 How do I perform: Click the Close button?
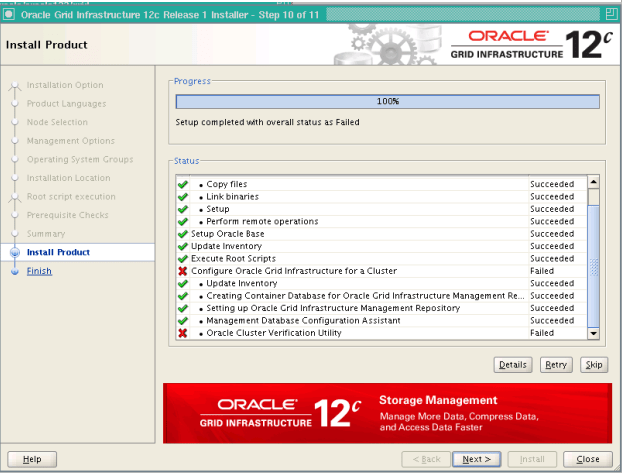[588, 459]
